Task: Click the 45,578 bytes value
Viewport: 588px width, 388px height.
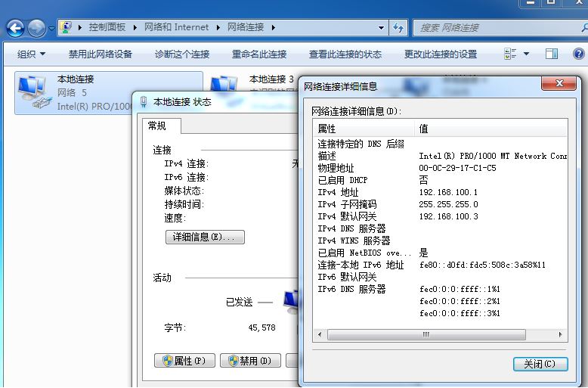Action: (x=262, y=327)
